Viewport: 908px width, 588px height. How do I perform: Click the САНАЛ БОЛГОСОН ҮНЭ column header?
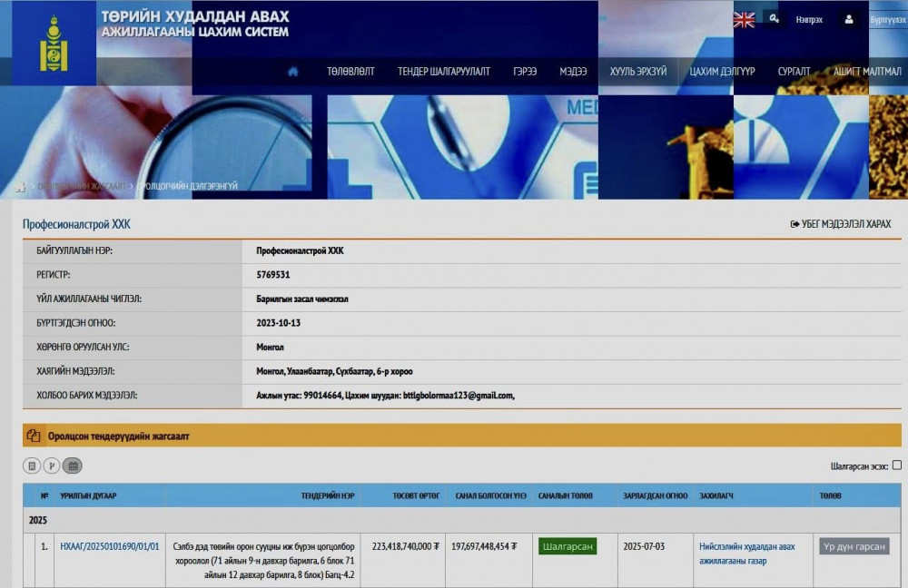point(490,496)
